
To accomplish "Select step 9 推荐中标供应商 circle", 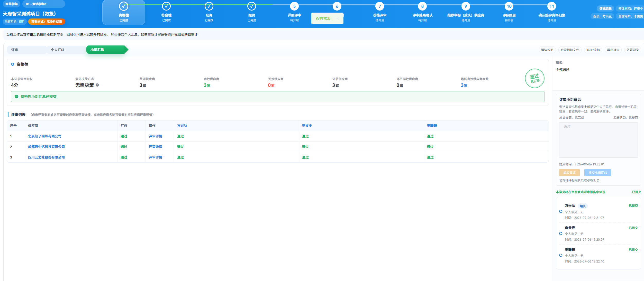I will [466, 6].
